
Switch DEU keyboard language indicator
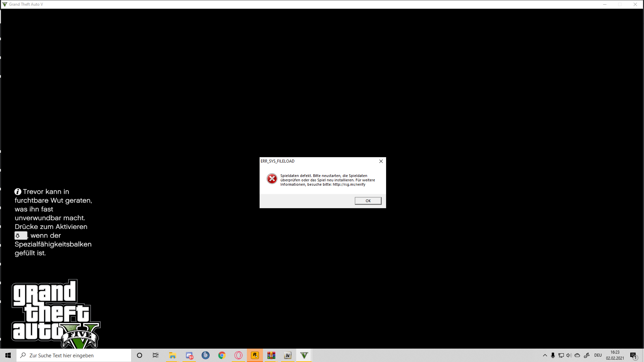[598, 355]
